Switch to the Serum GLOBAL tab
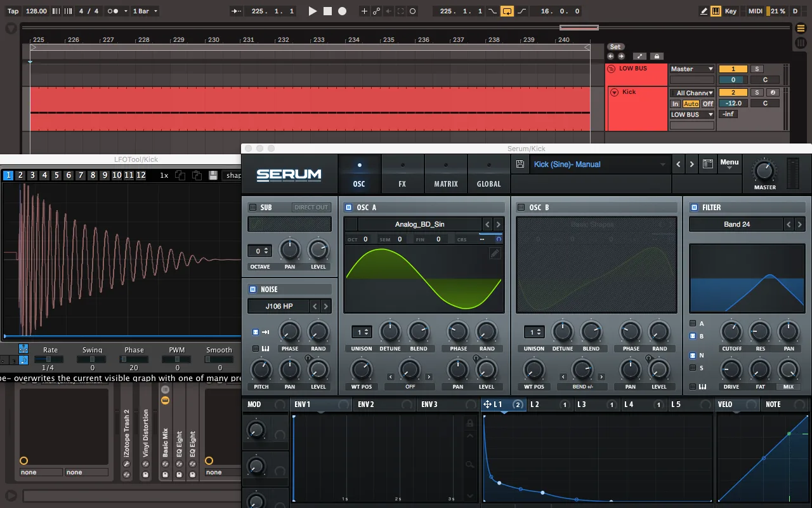The image size is (812, 508). (x=488, y=174)
